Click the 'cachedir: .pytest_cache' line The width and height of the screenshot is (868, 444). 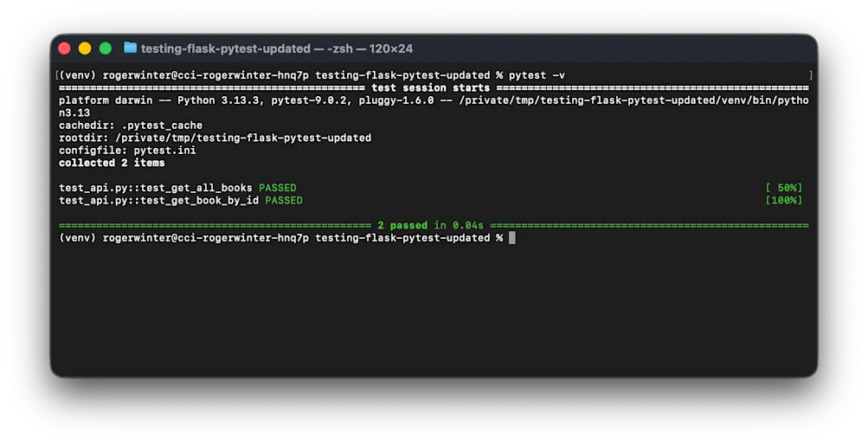pos(131,125)
